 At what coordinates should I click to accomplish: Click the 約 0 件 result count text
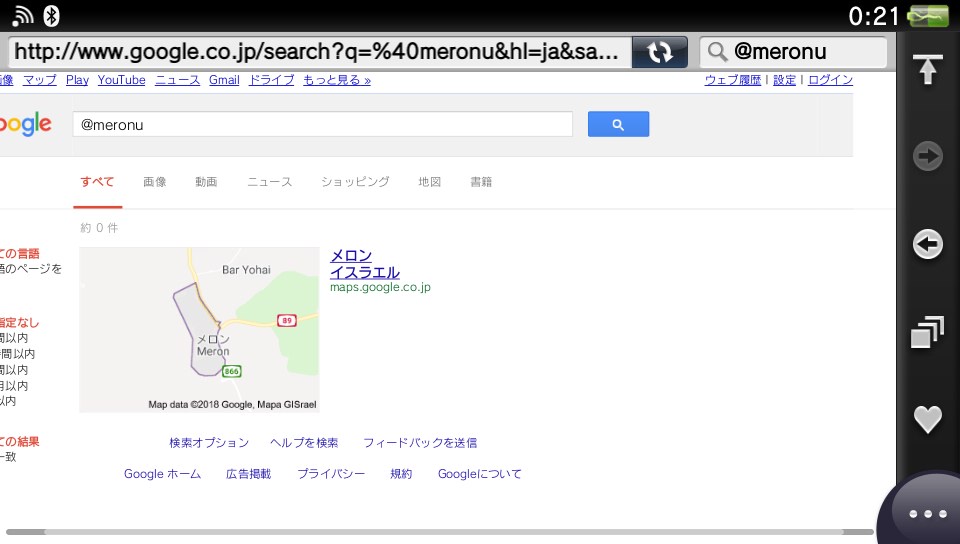click(x=99, y=228)
